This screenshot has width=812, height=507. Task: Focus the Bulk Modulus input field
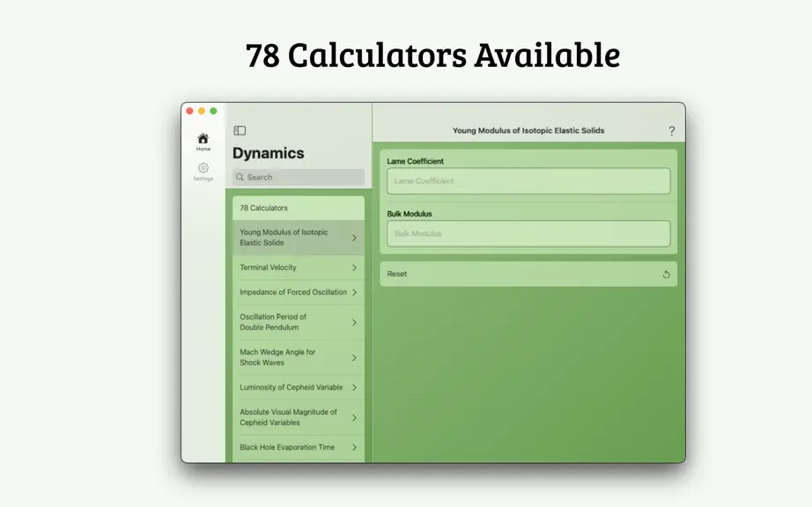[x=528, y=234]
